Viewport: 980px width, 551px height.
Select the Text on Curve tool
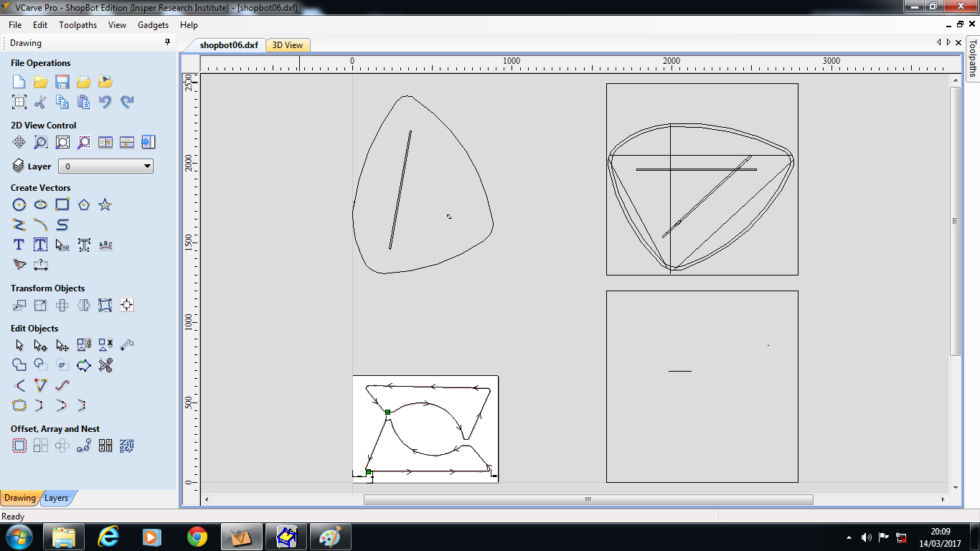[105, 245]
